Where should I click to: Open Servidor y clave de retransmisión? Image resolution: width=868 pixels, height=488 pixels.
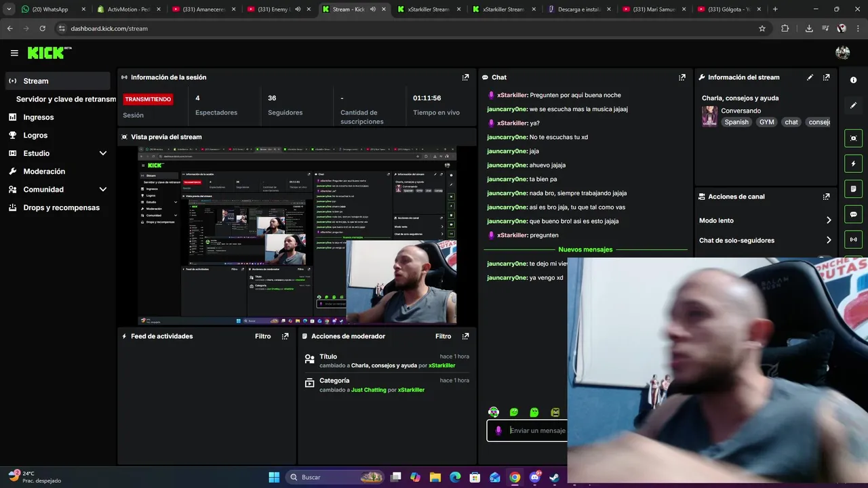tap(66, 99)
